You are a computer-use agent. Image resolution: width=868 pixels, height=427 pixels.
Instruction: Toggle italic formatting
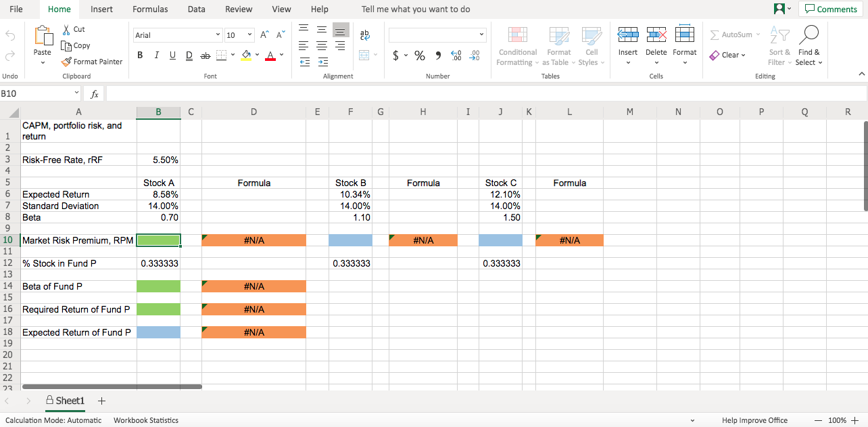[x=156, y=55]
